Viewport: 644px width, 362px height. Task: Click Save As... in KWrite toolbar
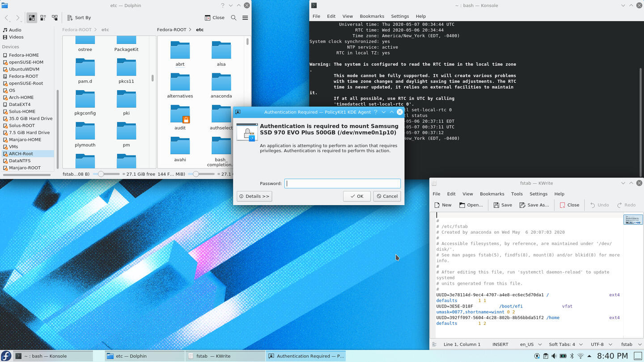click(x=534, y=205)
